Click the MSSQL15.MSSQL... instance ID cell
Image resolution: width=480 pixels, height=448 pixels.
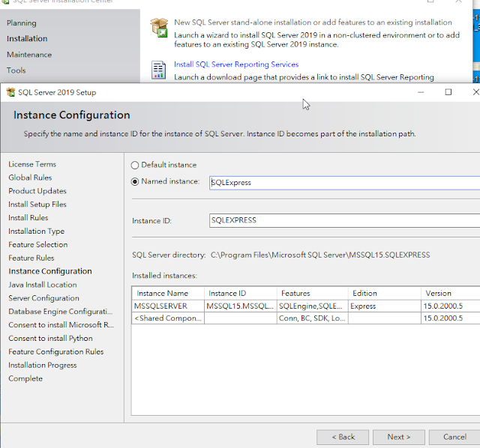[x=241, y=306]
